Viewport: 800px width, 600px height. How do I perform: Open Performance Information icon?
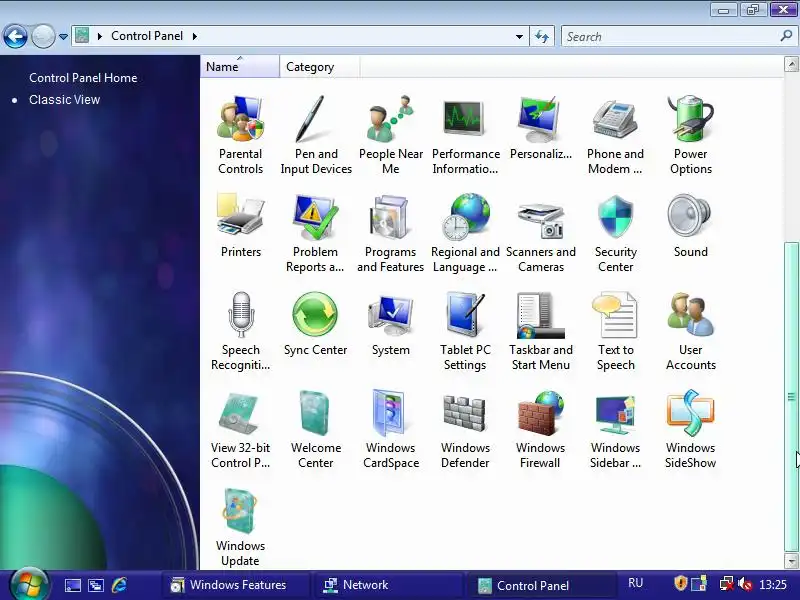pyautogui.click(x=465, y=135)
